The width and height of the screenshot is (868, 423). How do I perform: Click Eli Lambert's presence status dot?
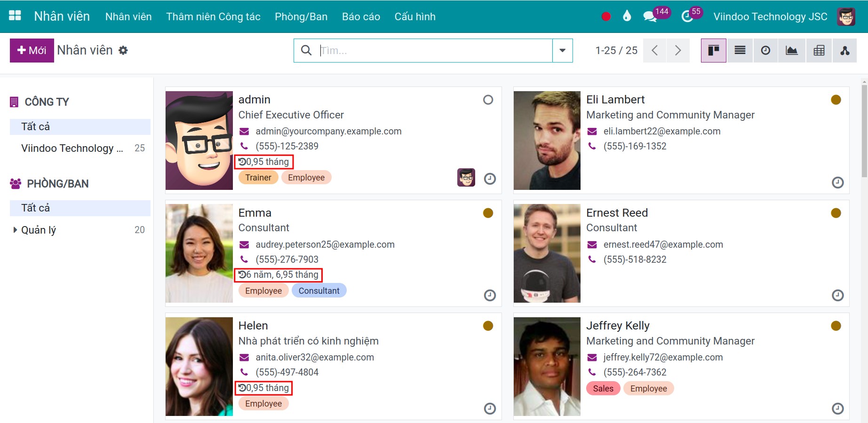tap(836, 100)
